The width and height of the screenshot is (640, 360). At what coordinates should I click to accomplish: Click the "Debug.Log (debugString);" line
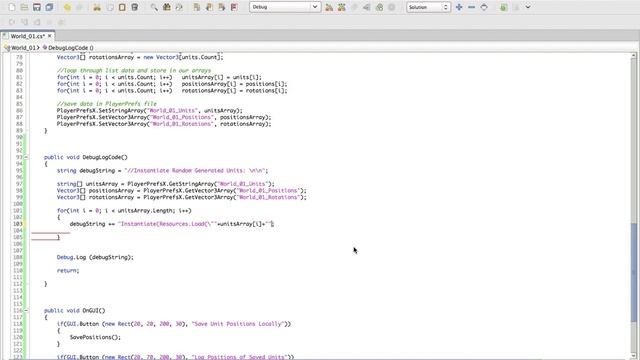[95, 257]
